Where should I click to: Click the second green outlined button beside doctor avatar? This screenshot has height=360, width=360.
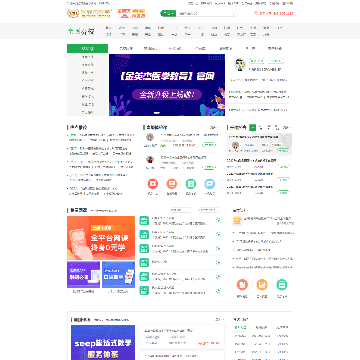(276, 61)
